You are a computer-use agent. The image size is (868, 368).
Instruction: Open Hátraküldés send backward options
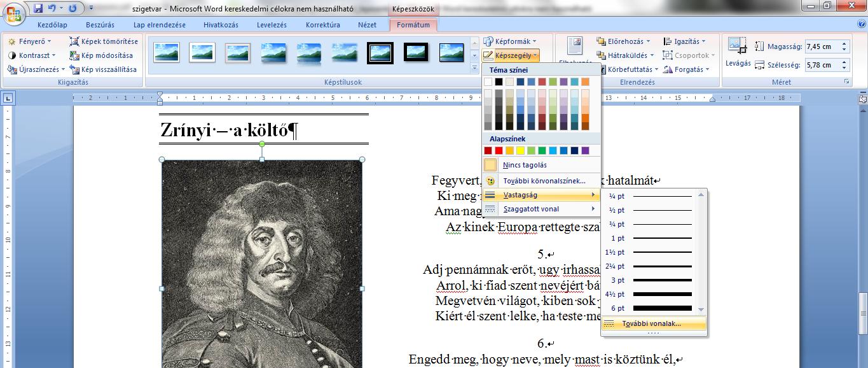click(x=626, y=55)
